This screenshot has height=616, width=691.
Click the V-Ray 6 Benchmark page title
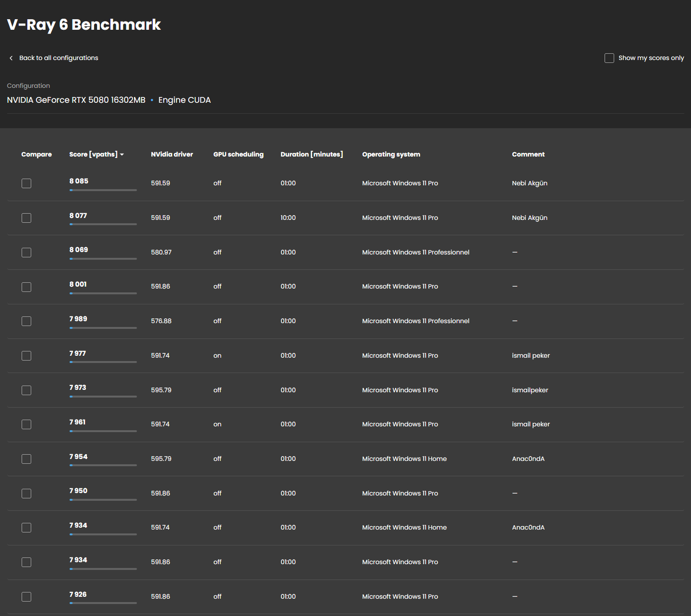(84, 24)
